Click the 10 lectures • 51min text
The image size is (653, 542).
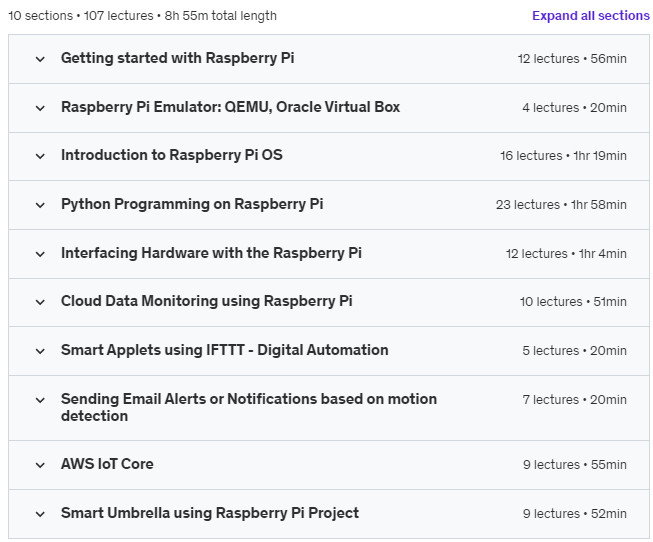(573, 302)
